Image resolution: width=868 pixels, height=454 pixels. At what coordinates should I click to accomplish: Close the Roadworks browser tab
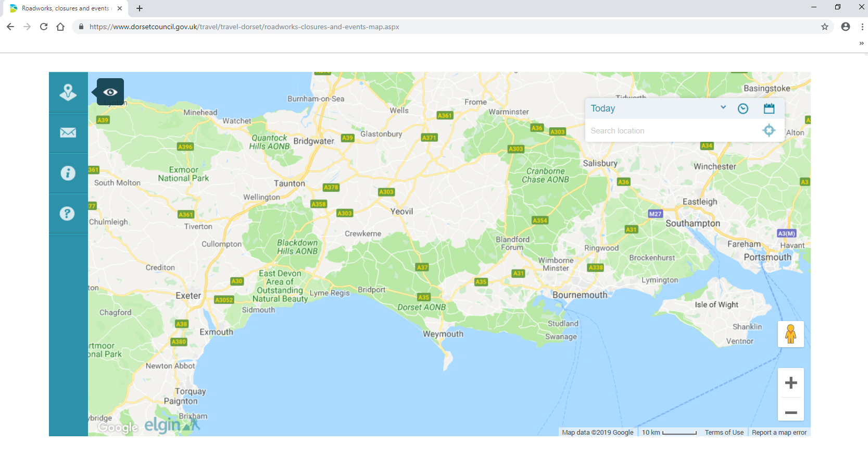120,8
